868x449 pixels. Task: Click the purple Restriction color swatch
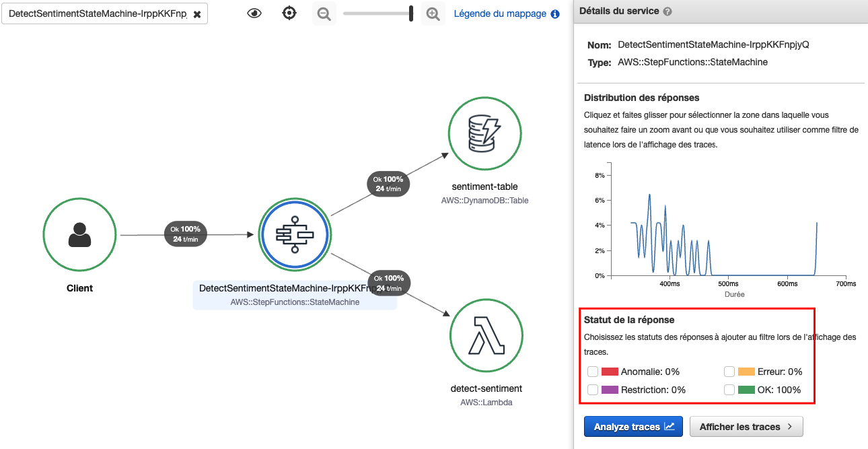(x=610, y=390)
